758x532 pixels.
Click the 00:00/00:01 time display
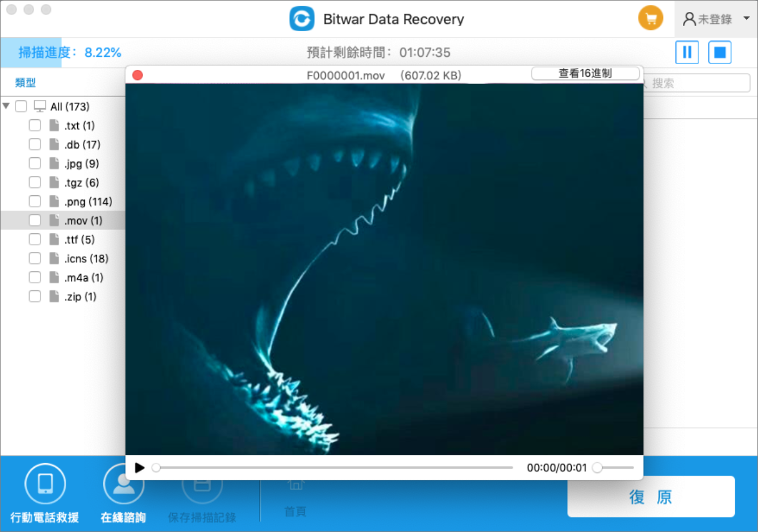pyautogui.click(x=556, y=468)
